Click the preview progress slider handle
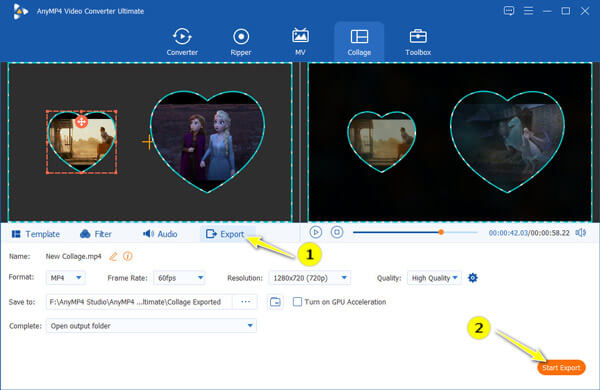 coord(441,232)
